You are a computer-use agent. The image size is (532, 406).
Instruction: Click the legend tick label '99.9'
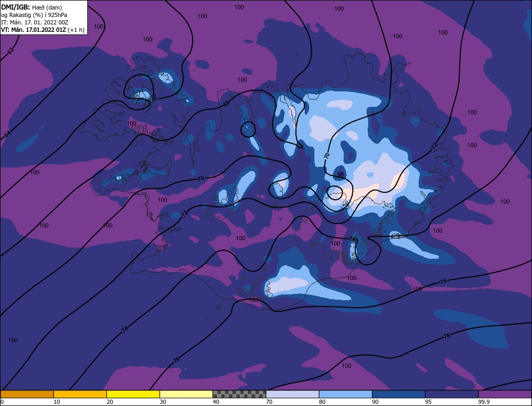point(484,402)
